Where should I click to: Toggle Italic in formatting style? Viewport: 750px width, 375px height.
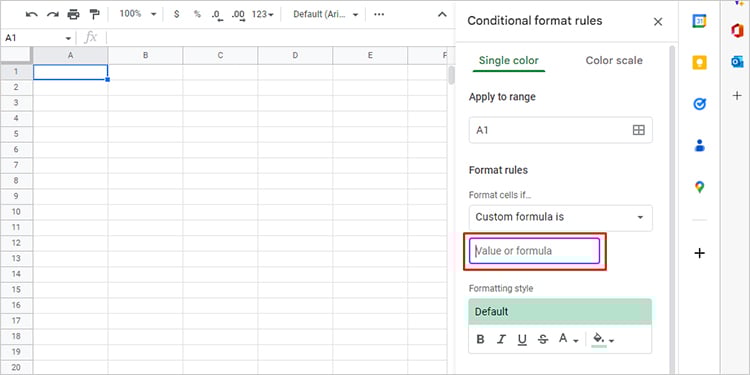coord(501,340)
